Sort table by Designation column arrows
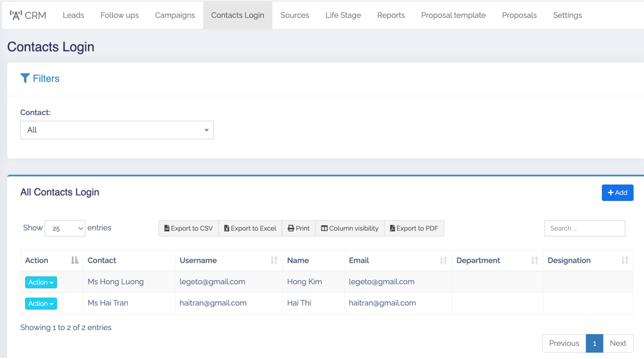Screen dimensions: 644x359 click(625, 260)
